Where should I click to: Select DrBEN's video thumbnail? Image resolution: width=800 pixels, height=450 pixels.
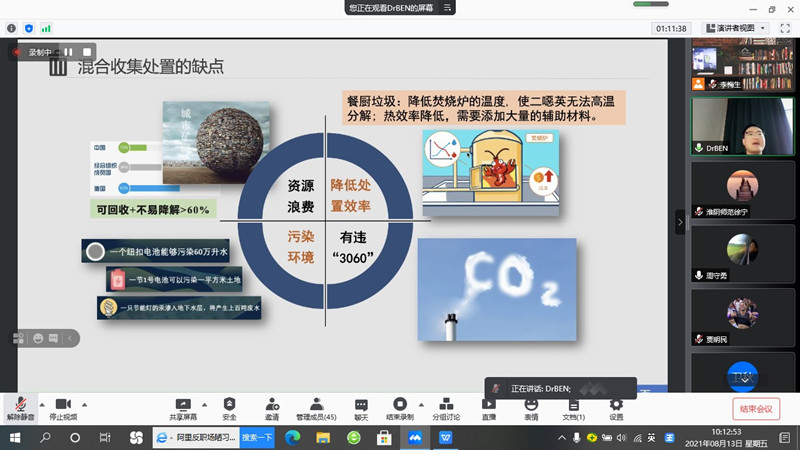pos(743,126)
